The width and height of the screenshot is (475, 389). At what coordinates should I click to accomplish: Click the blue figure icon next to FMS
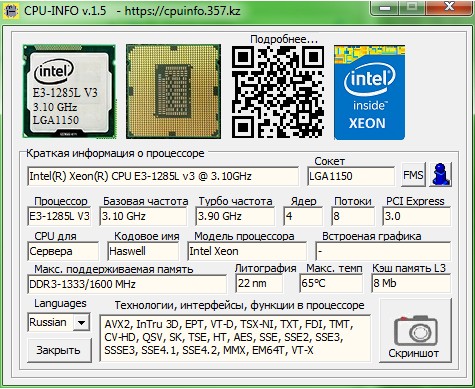click(440, 175)
